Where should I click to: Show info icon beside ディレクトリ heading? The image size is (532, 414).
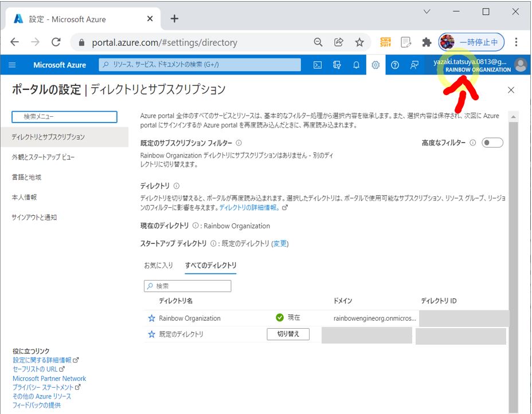[x=177, y=186]
